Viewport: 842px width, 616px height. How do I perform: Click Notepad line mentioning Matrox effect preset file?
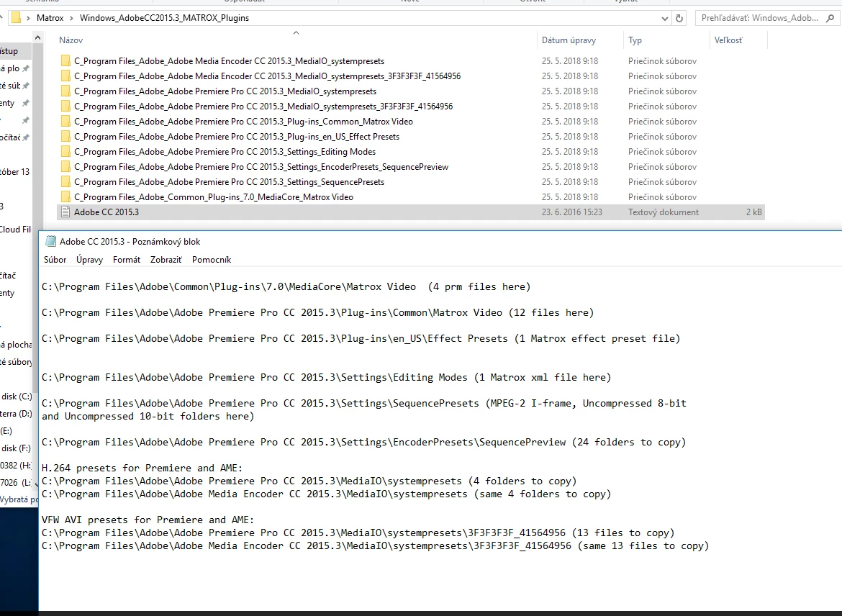tap(361, 338)
